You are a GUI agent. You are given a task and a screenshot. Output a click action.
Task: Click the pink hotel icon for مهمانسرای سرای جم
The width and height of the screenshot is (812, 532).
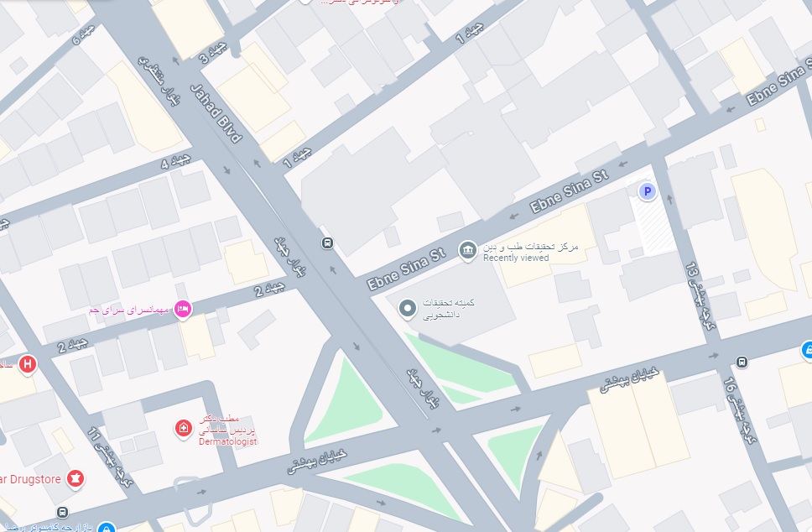pos(182,310)
